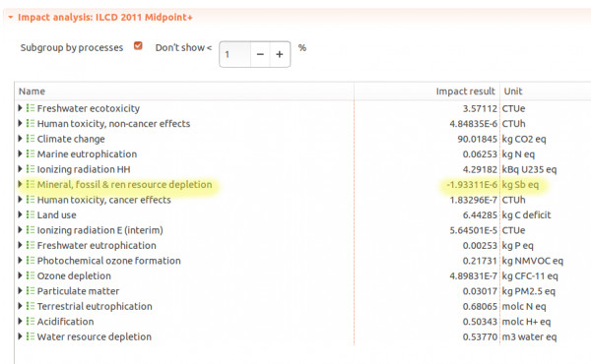Click the kg C deficit unit cell
This screenshot has height=364, width=591.
point(526,214)
